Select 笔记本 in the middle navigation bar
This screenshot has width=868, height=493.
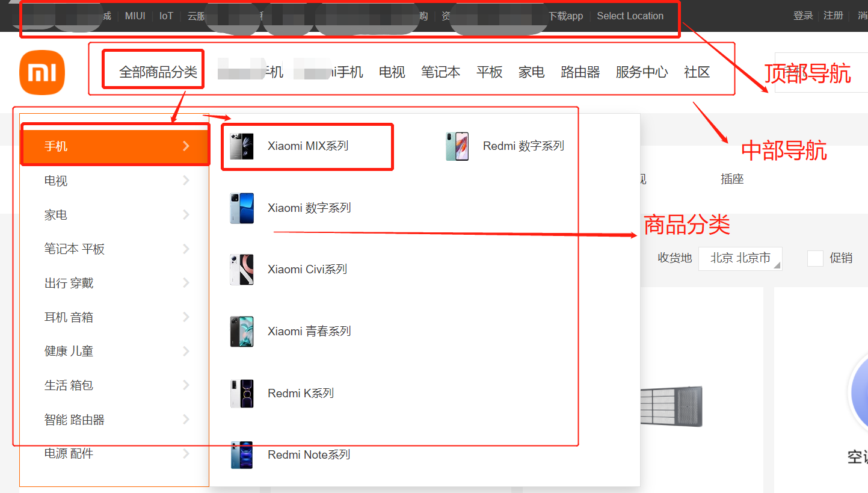[441, 72]
